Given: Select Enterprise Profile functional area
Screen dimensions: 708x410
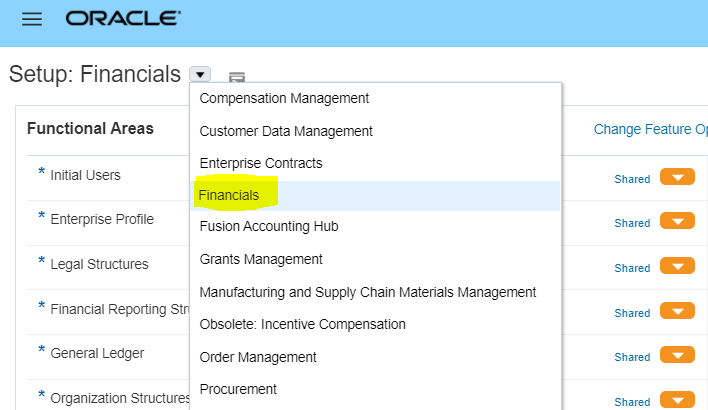Looking at the screenshot, I should pos(102,219).
